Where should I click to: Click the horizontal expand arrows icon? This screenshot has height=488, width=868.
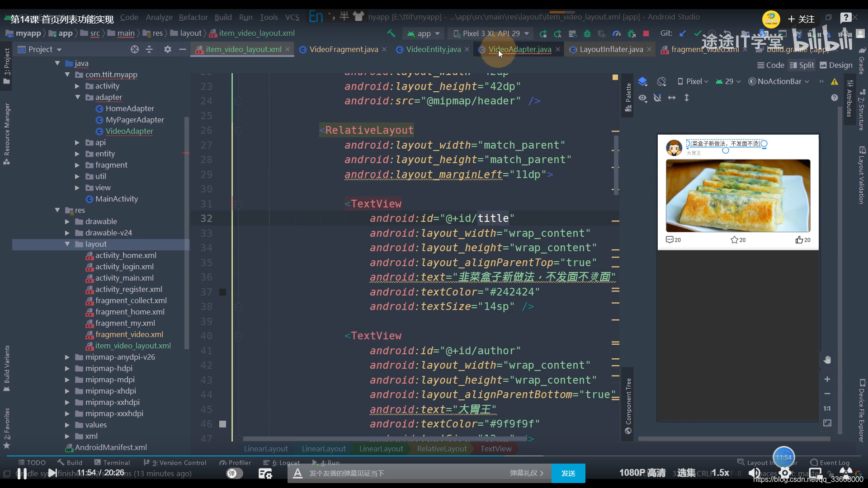coord(672,98)
